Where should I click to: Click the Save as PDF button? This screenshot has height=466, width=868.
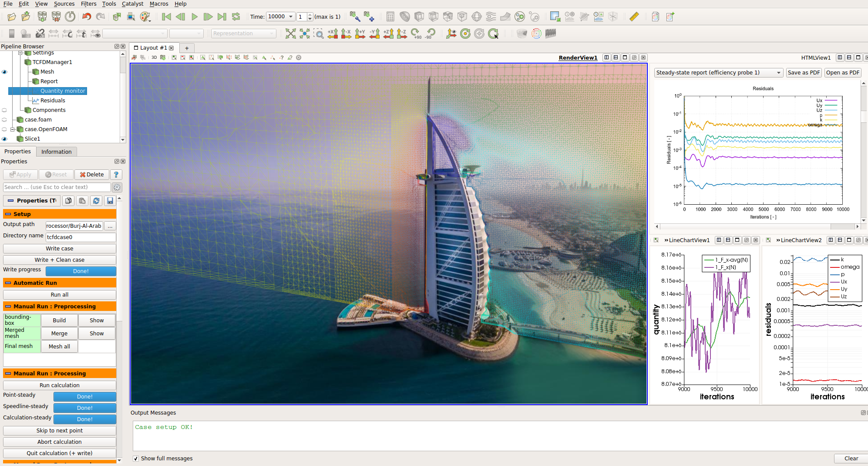[x=804, y=73]
